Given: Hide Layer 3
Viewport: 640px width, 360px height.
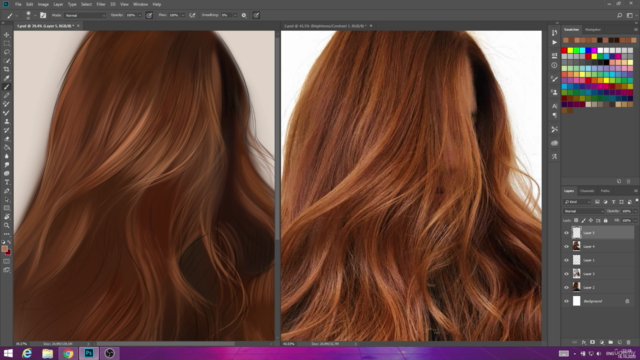Looking at the screenshot, I should 566,274.
